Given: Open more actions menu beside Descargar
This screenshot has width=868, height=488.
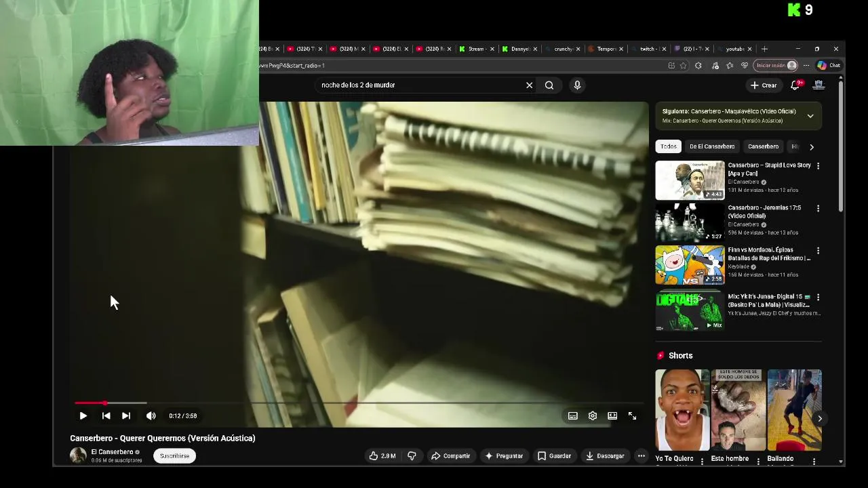Looking at the screenshot, I should tap(642, 456).
